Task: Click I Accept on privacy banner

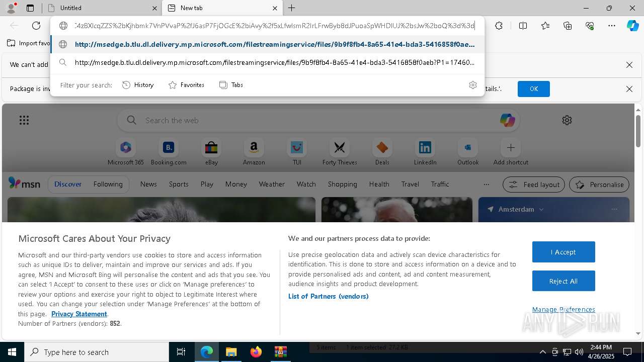Action: pos(563,252)
